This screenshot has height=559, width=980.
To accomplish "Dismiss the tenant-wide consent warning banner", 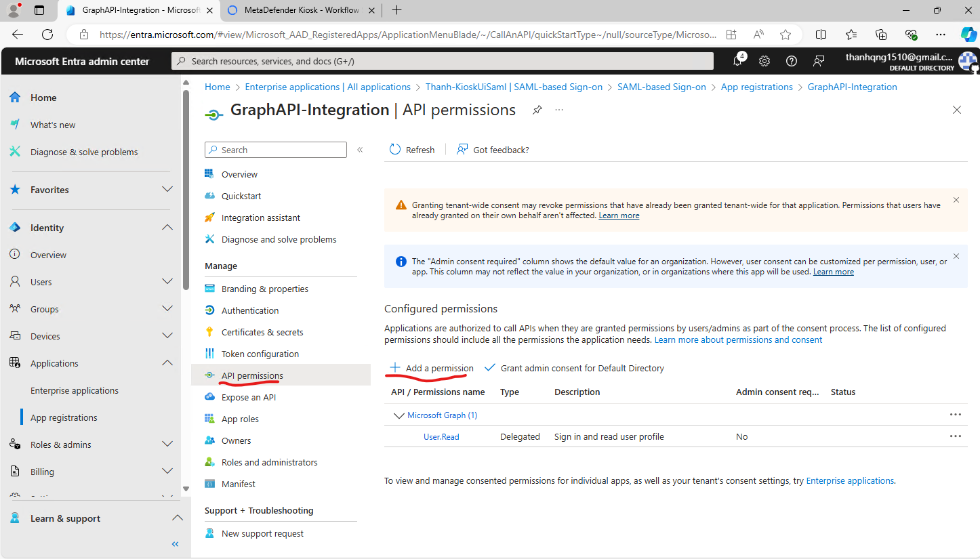I will [x=956, y=200].
